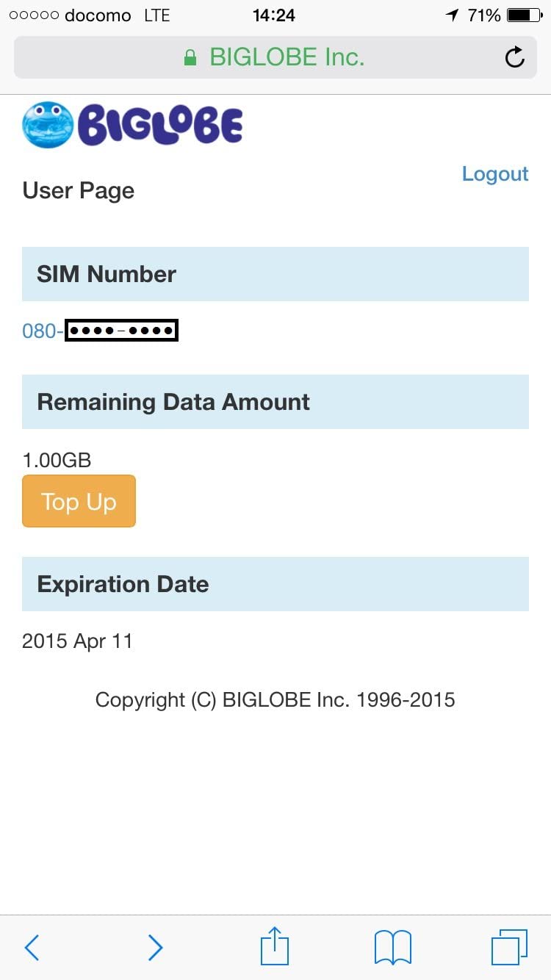This screenshot has width=551, height=980.
Task: Open the bookmarks book icon
Action: [393, 948]
